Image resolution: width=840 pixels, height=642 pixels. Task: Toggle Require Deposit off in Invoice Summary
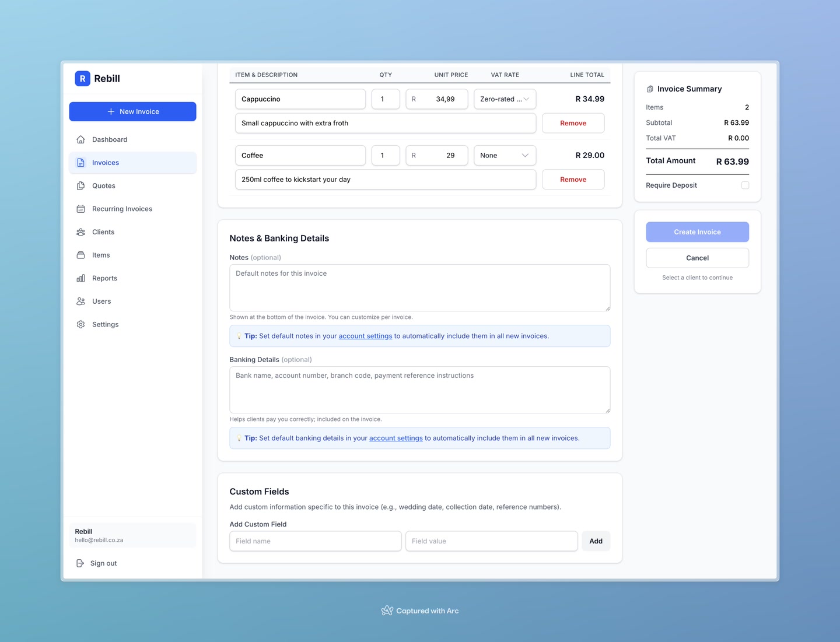[745, 185]
